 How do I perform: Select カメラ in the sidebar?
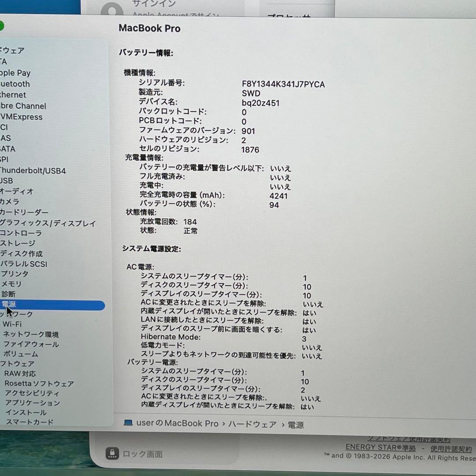[13, 202]
